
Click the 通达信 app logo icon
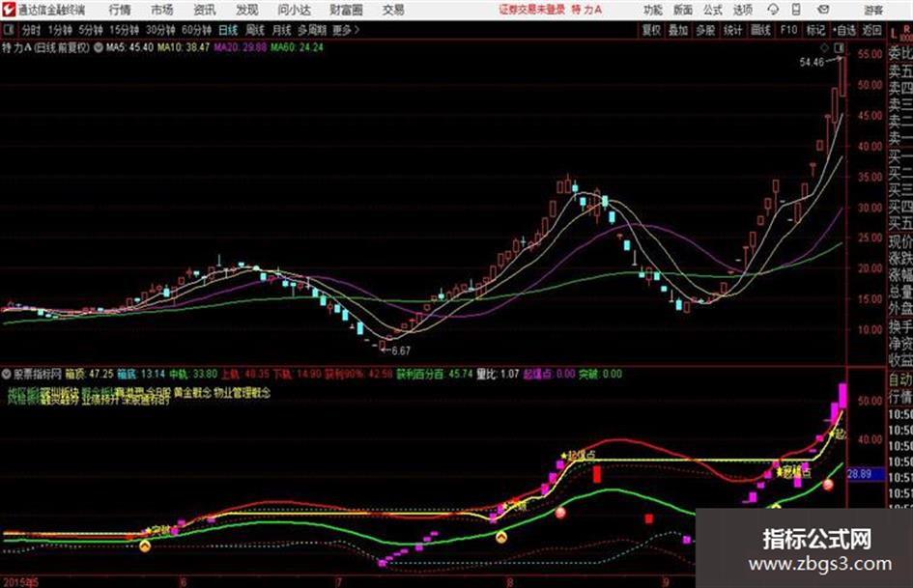(x=8, y=10)
